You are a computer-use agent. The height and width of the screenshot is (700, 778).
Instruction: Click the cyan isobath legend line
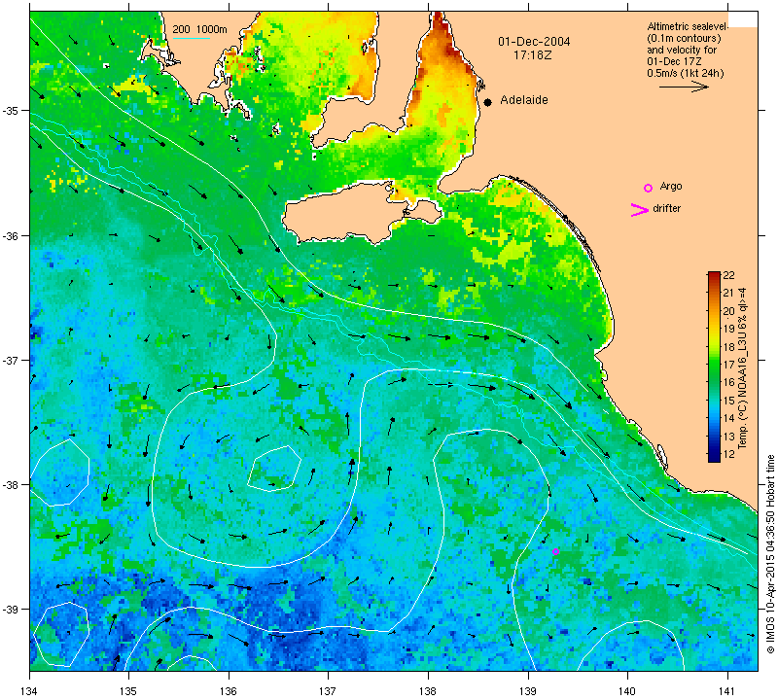pyautogui.click(x=191, y=38)
